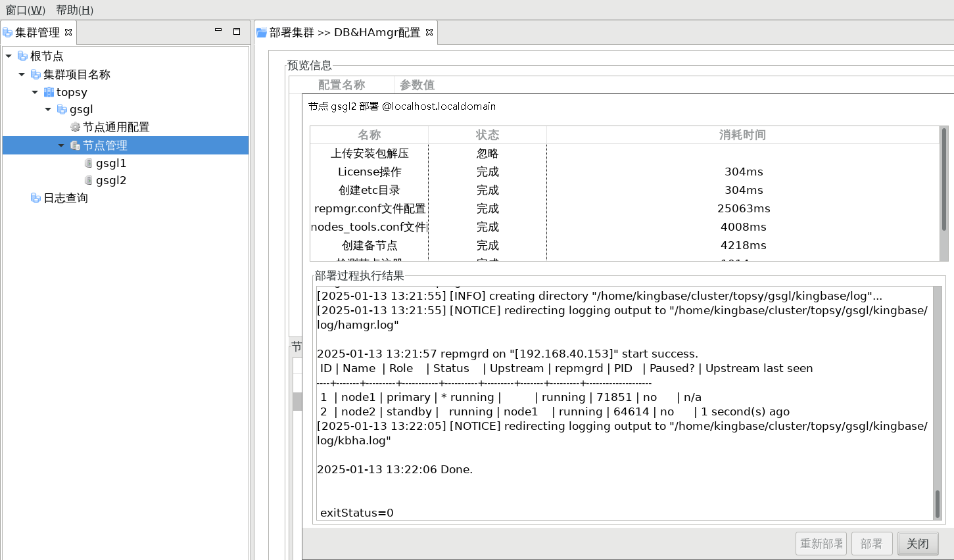954x560 pixels.
Task: Click the gsgl1 server icon
Action: (x=88, y=163)
